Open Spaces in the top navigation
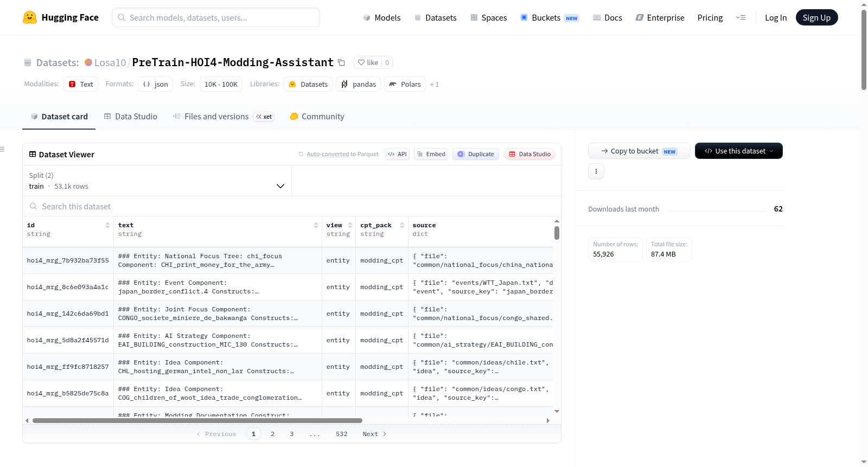Viewport: 868px width, 467px height. pos(489,17)
